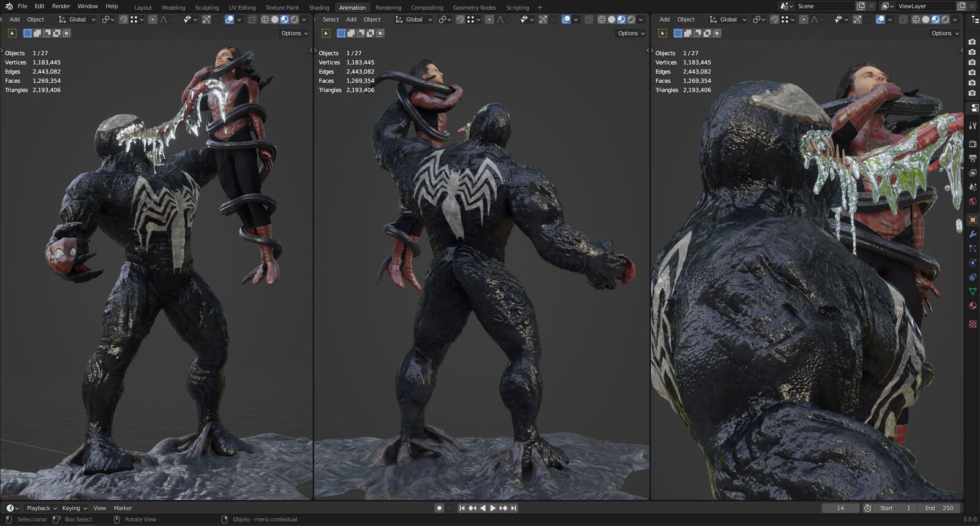This screenshot has width=980, height=526.
Task: Open the Marker menu in timeline
Action: [123, 508]
